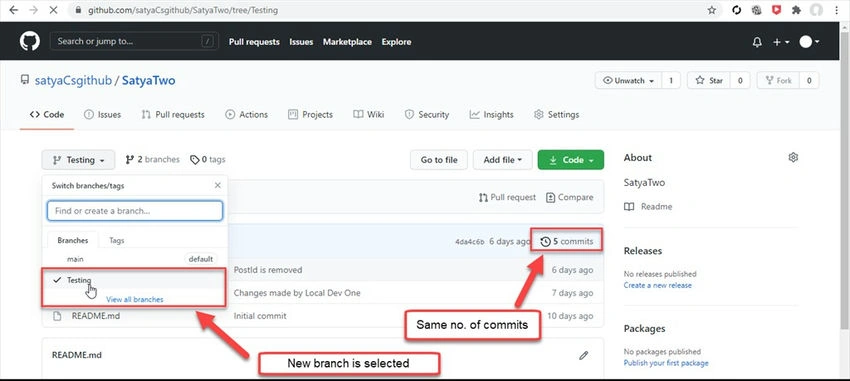Open commit hash 4da4c6b
Image resolution: width=850 pixels, height=381 pixels.
[x=470, y=242]
